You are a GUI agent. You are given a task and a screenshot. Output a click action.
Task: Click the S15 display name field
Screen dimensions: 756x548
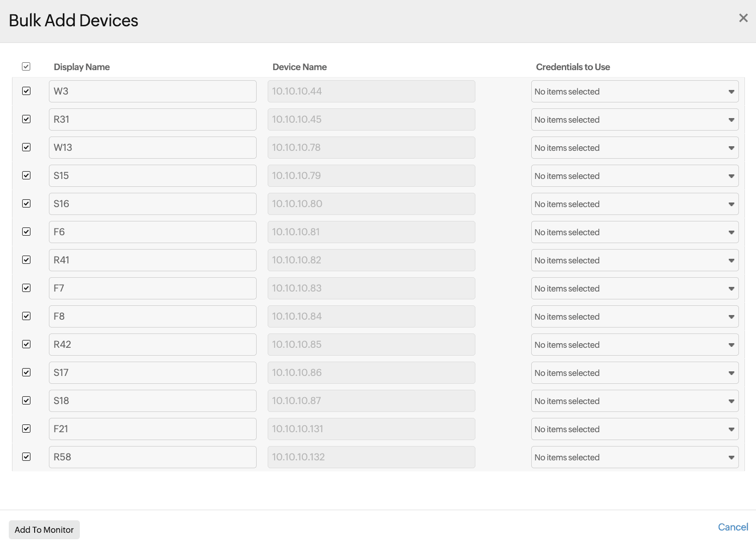pyautogui.click(x=152, y=176)
